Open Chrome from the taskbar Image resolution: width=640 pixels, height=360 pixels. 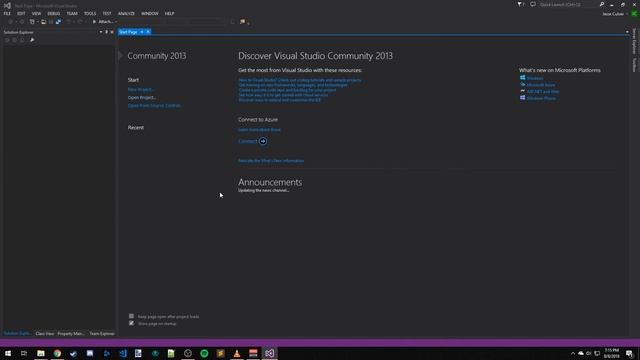click(57, 353)
